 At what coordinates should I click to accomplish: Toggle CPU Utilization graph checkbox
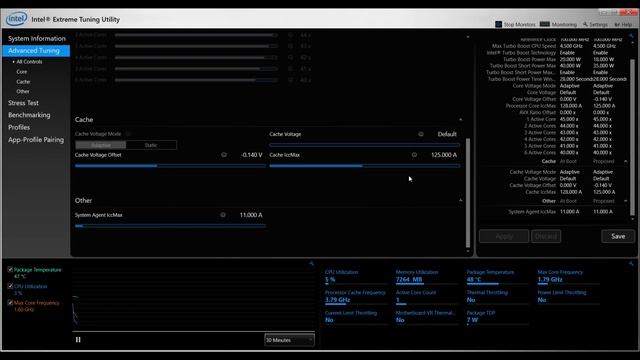(x=10, y=286)
